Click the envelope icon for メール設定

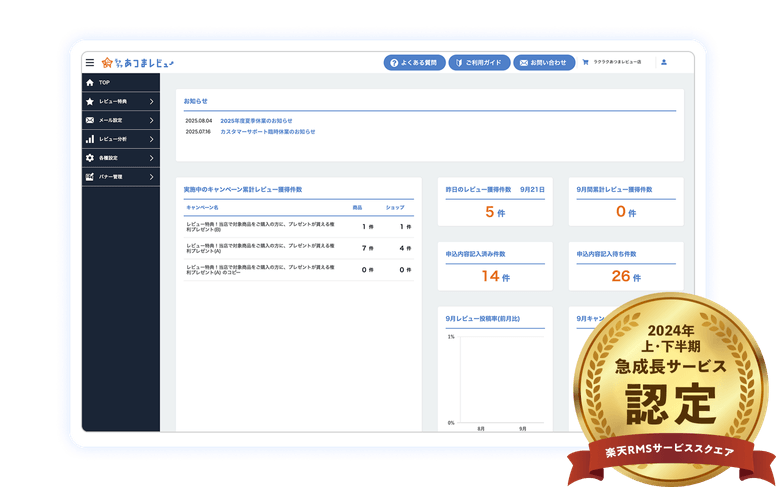[90, 120]
